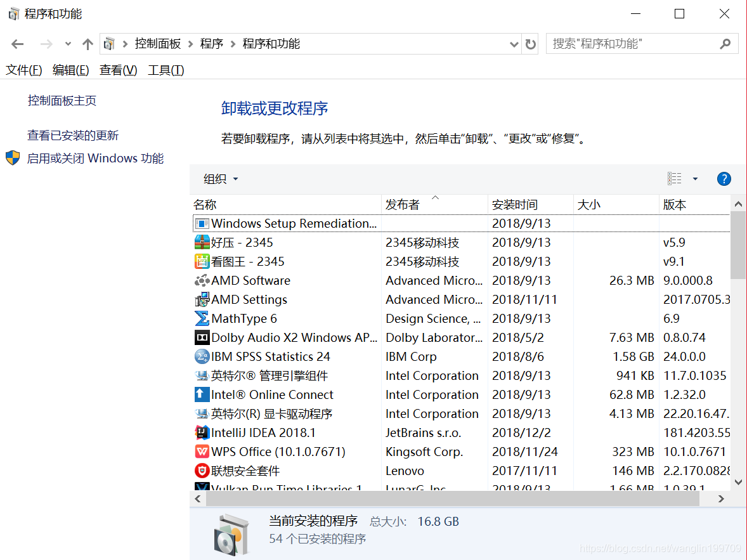Screen dimensions: 747x560
Task: Click the IntelliJ IDEA 2018.1 icon
Action: pos(202,433)
